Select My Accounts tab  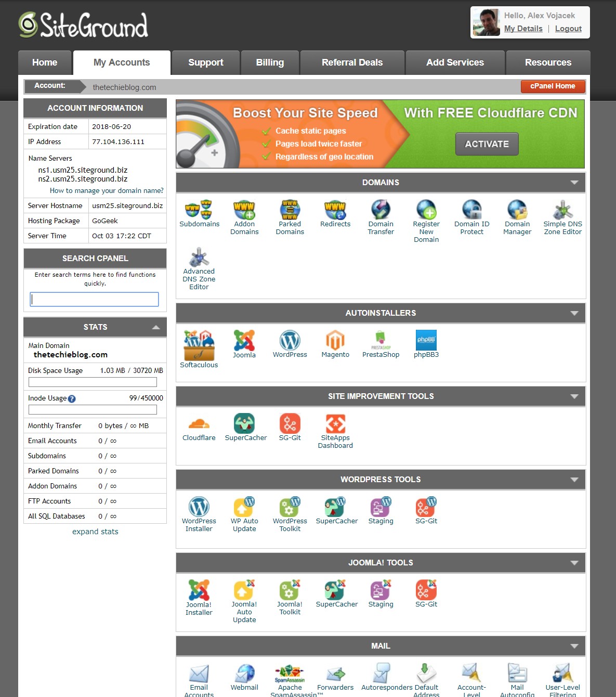click(122, 62)
